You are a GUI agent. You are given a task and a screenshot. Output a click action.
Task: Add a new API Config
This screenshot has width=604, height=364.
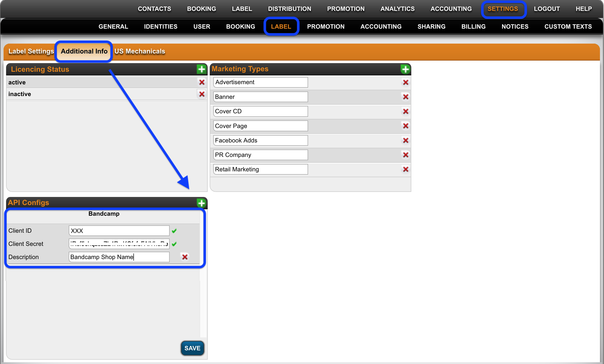point(202,203)
